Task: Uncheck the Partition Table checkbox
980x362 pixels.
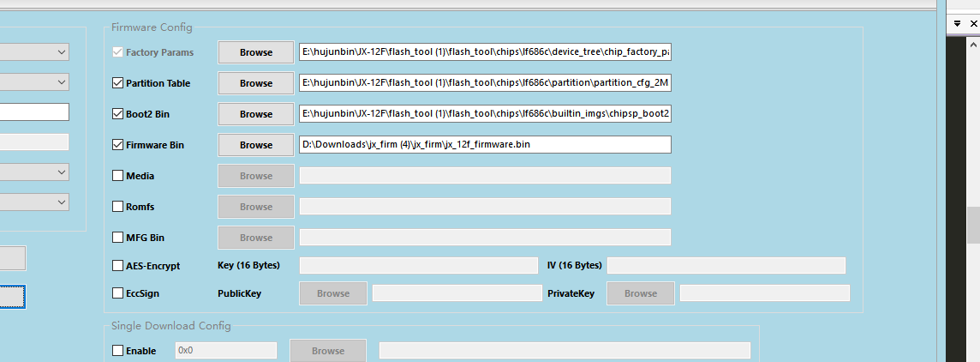Action: 118,83
